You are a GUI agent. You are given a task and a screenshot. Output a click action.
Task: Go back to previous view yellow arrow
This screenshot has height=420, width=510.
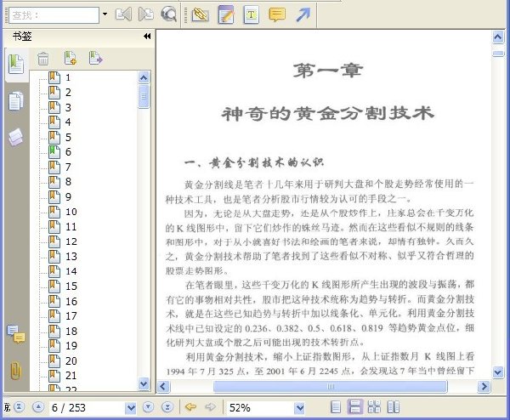click(x=190, y=406)
